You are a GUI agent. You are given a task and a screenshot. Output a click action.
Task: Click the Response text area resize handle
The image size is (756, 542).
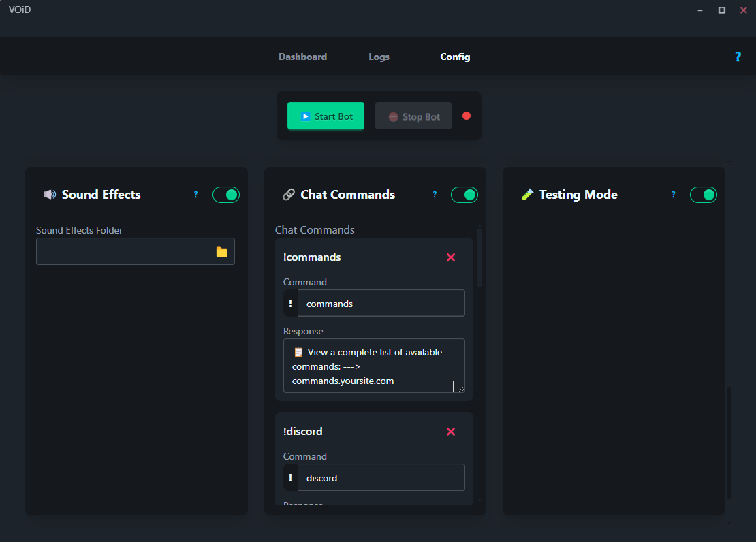tap(459, 387)
